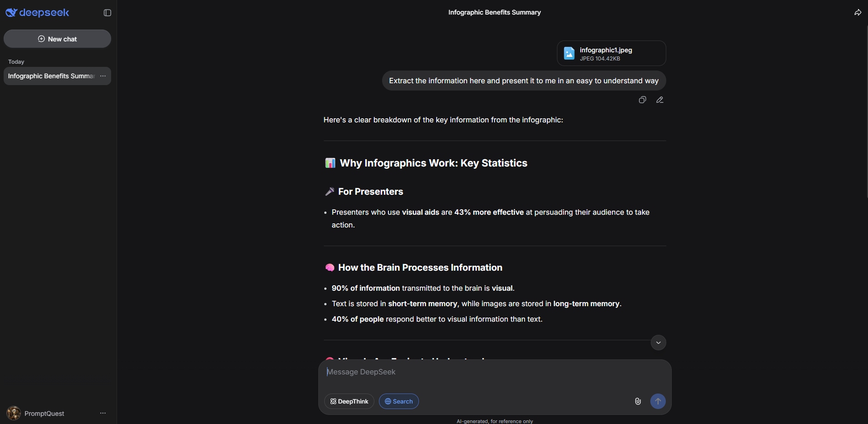Screen dimensions: 868x424
Task: Open PromptQuest account menu dots
Action: 103,413
